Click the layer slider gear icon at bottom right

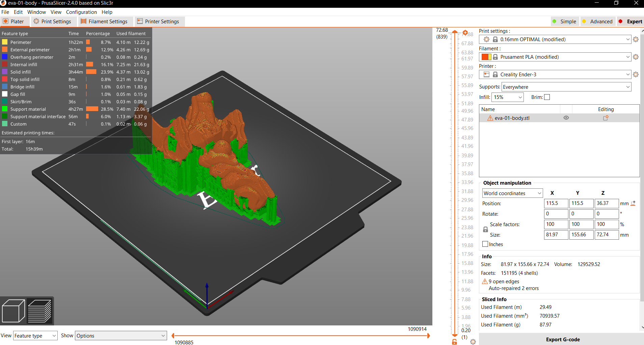coord(473,342)
